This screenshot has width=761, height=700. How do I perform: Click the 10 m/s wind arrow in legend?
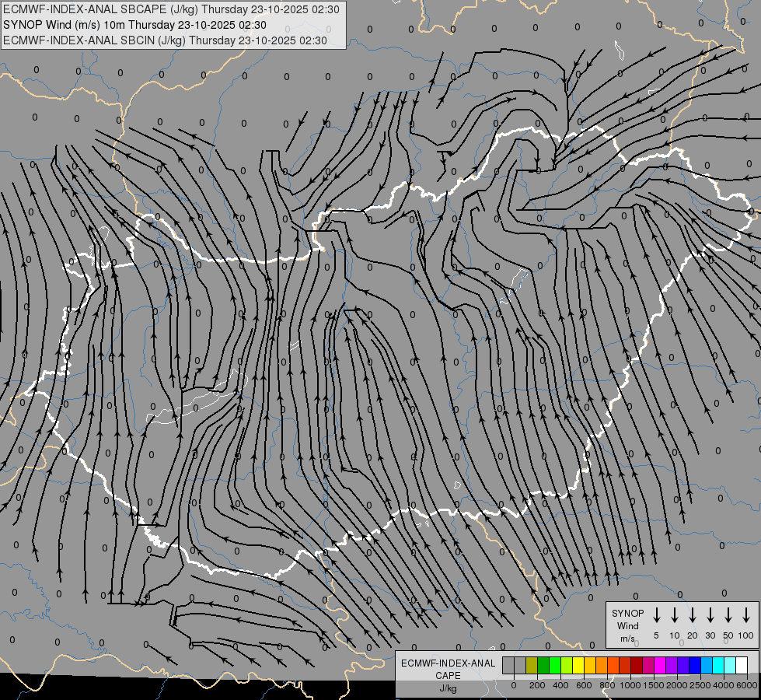(x=675, y=615)
